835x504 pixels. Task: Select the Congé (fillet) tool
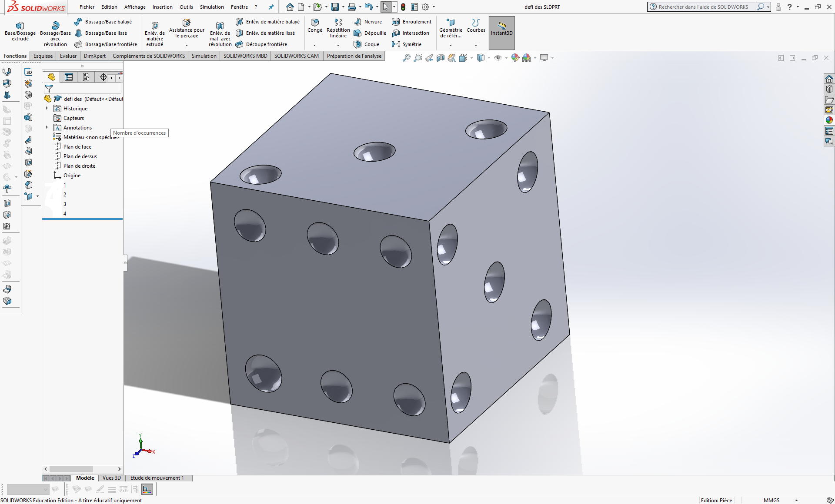[x=315, y=27]
